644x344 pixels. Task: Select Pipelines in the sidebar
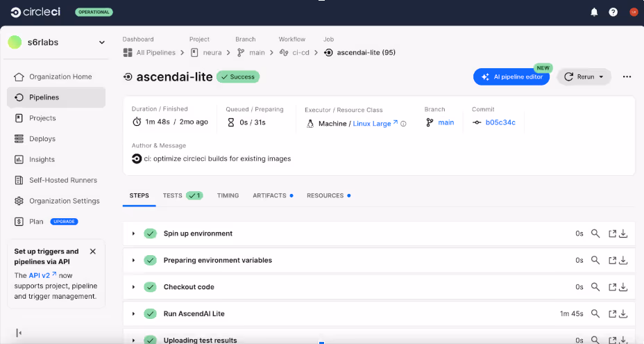56,97
